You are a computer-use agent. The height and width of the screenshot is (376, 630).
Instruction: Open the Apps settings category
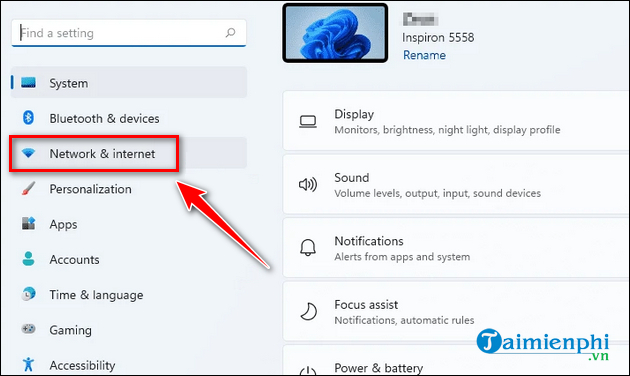click(x=129, y=224)
